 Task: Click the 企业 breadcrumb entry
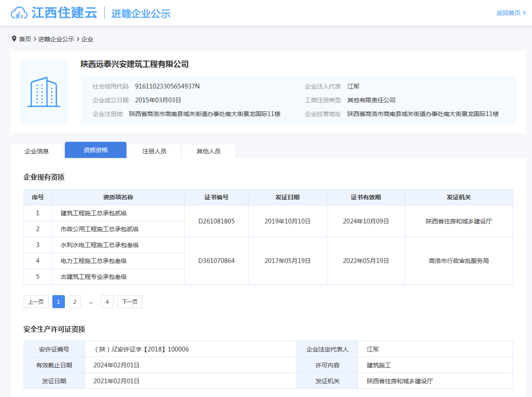coord(88,39)
